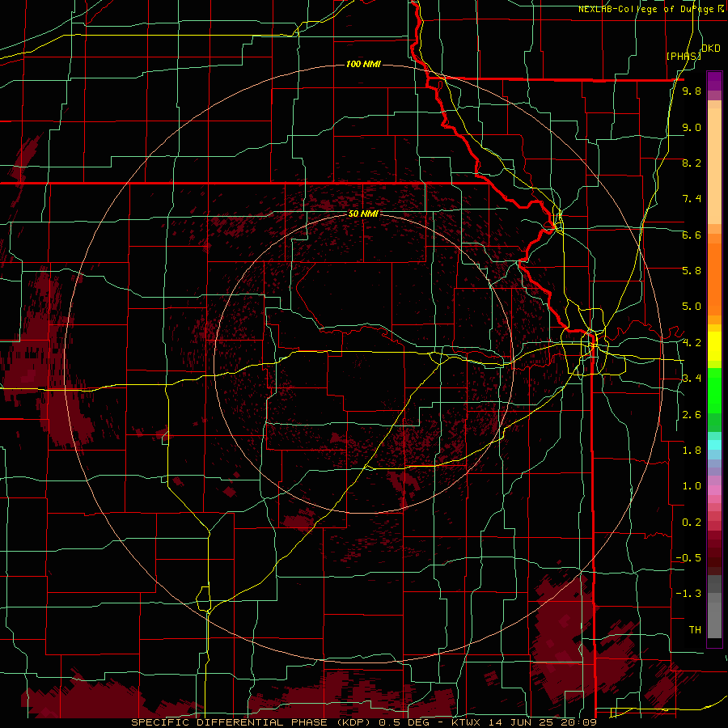Click the "7.4" color scale value
Viewport: 728px width, 728px height.
click(x=692, y=199)
